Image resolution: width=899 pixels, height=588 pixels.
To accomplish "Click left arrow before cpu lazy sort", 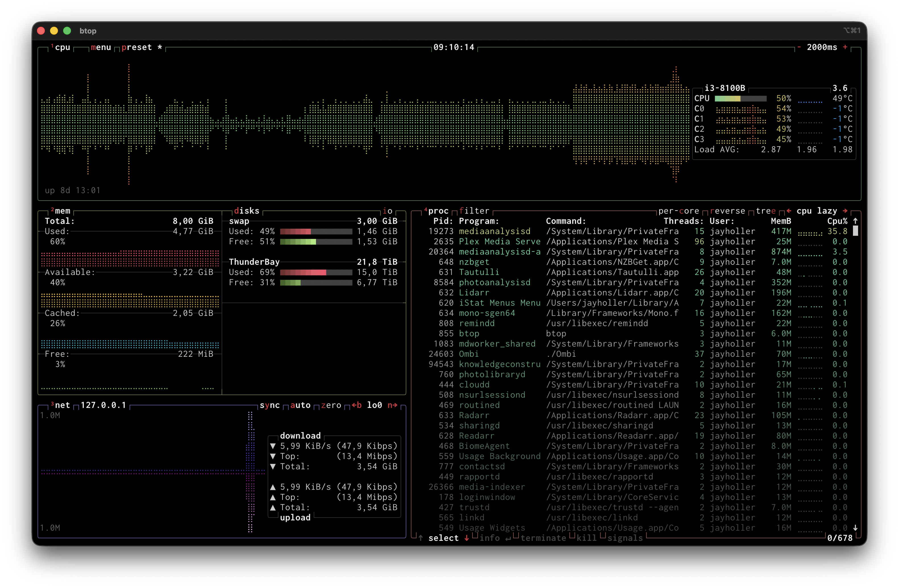I will tap(789, 211).
